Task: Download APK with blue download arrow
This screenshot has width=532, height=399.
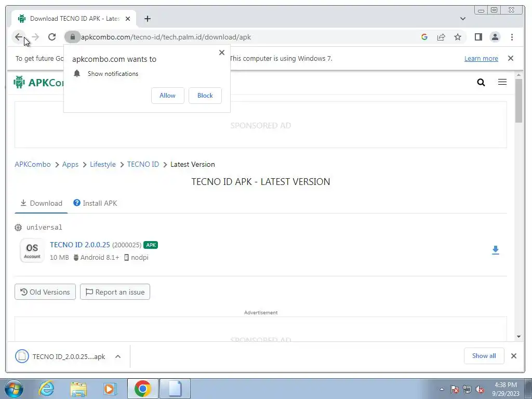Action: pyautogui.click(x=495, y=250)
